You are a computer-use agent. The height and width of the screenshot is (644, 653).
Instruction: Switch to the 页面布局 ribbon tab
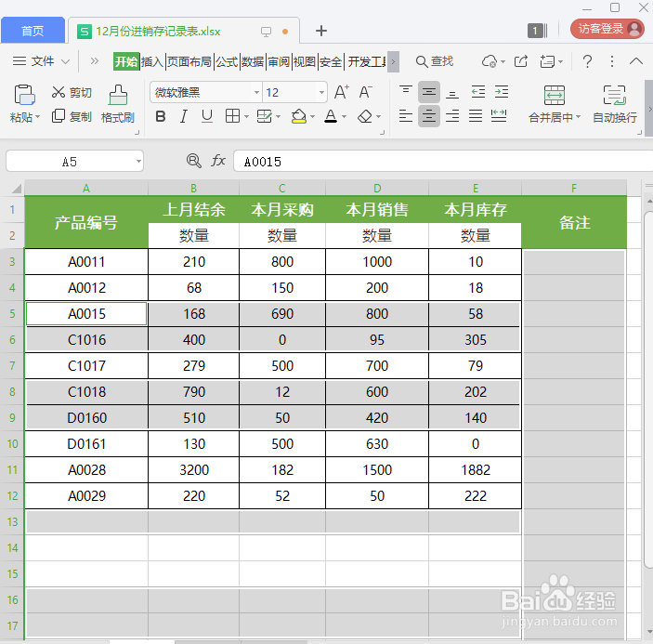pyautogui.click(x=189, y=61)
